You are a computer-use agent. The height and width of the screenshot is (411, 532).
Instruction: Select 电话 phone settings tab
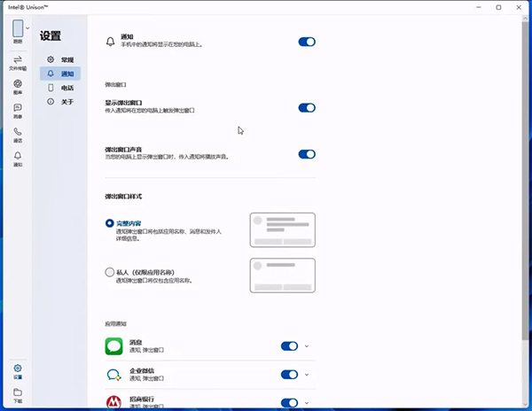pyautogui.click(x=60, y=88)
